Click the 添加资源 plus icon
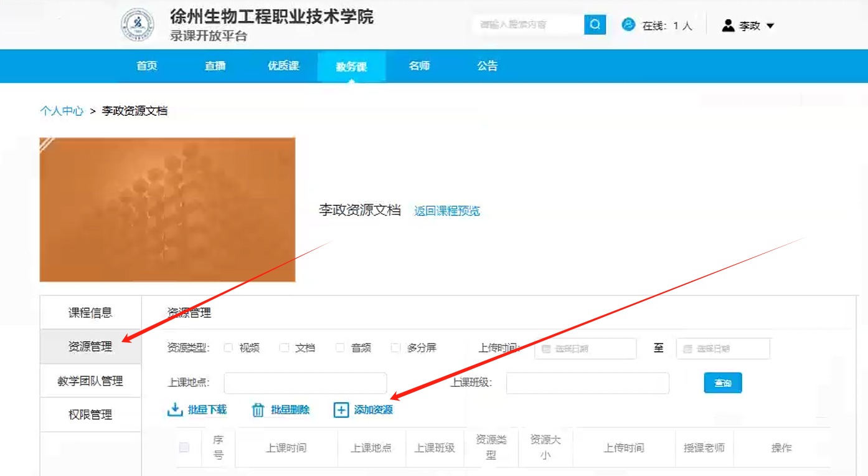Screen dimensions: 868x476 [341, 410]
